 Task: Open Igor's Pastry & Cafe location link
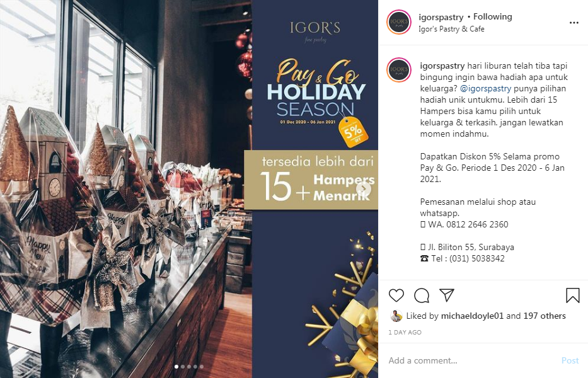pos(451,29)
